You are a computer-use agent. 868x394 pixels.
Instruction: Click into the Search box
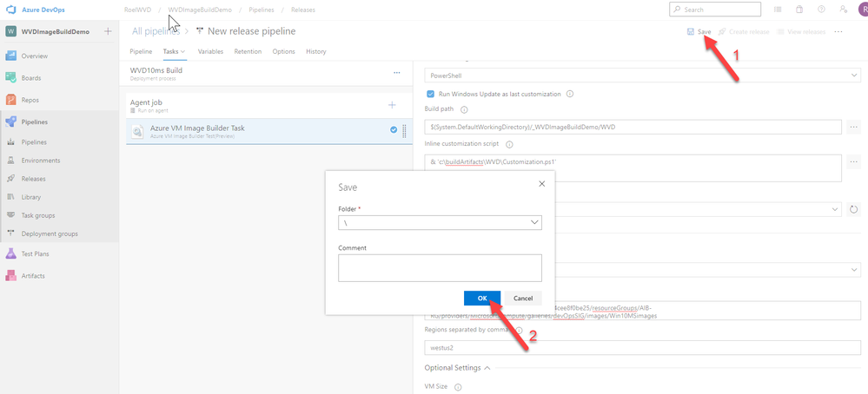[715, 10]
